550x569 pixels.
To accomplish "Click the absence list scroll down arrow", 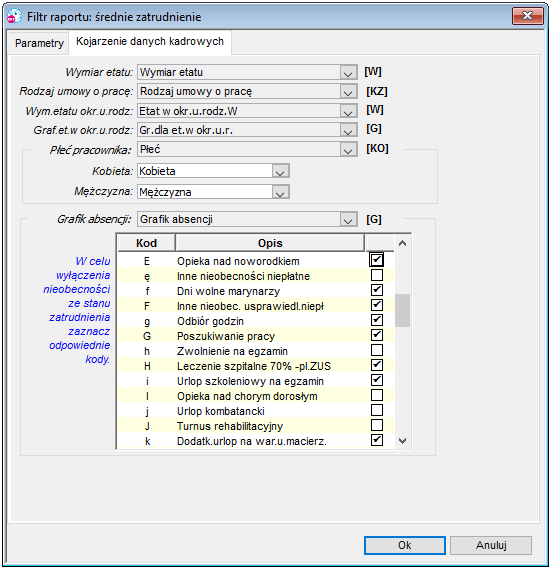I will click(x=402, y=441).
